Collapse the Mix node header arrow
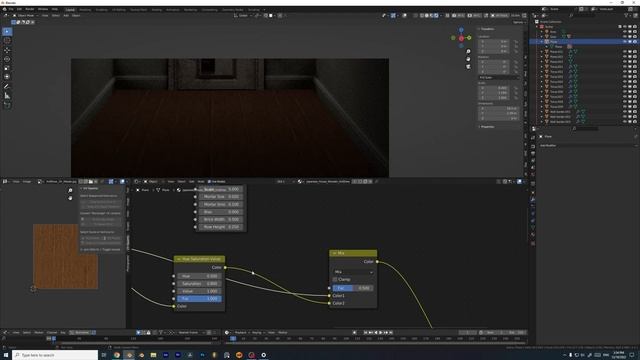The width and height of the screenshot is (640, 360). coord(334,253)
